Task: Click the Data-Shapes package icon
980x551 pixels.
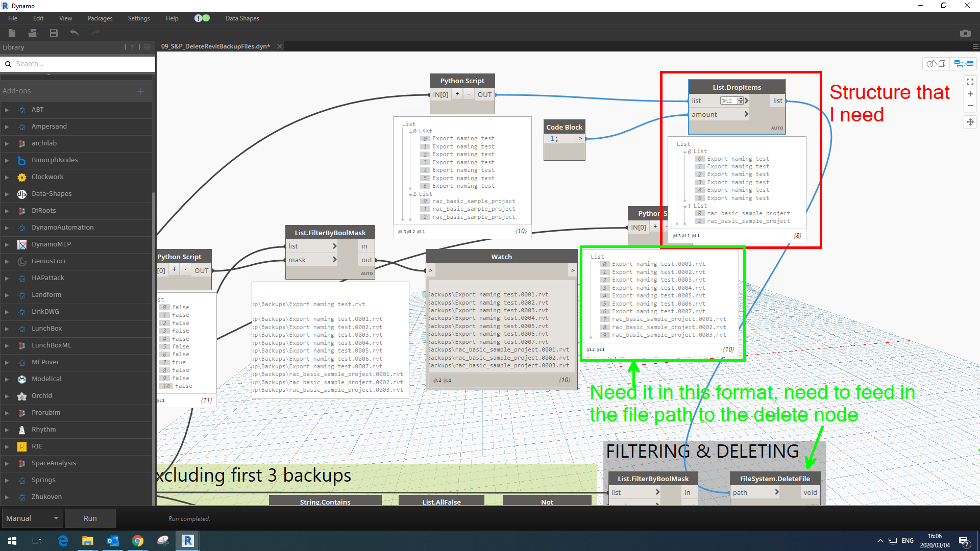Action: tap(22, 194)
